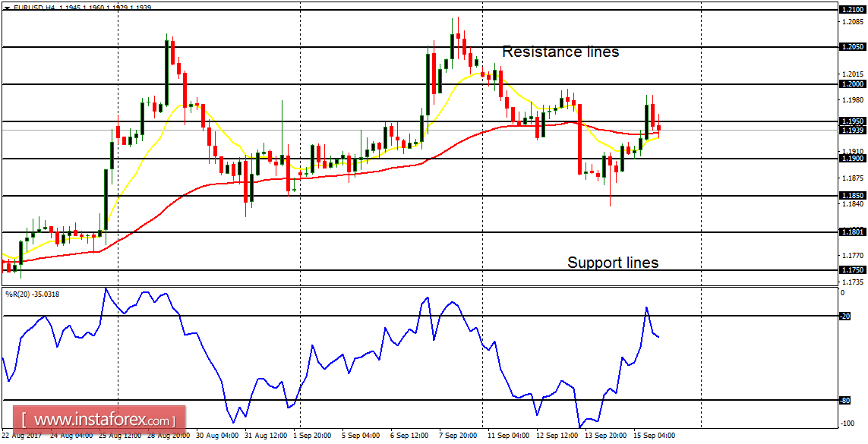Click the Support lines text label

point(613,263)
